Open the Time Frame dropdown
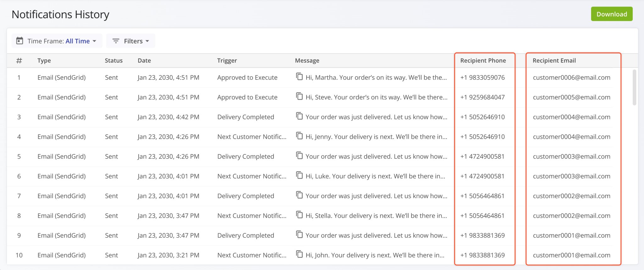Screen dimensions: 644x270 click(x=57, y=41)
